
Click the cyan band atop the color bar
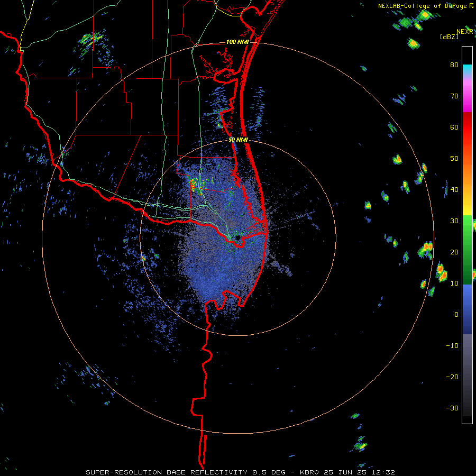467,69
